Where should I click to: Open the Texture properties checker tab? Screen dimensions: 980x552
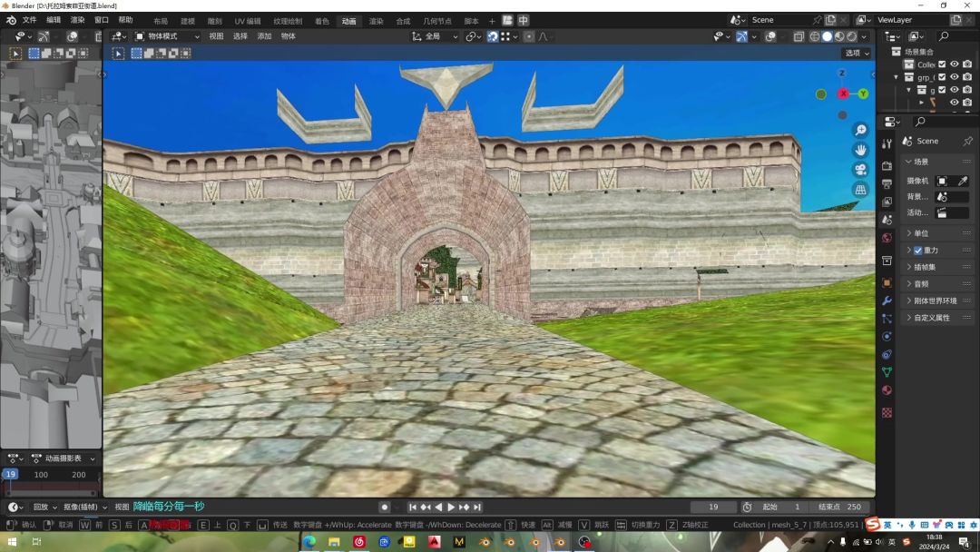tap(887, 412)
